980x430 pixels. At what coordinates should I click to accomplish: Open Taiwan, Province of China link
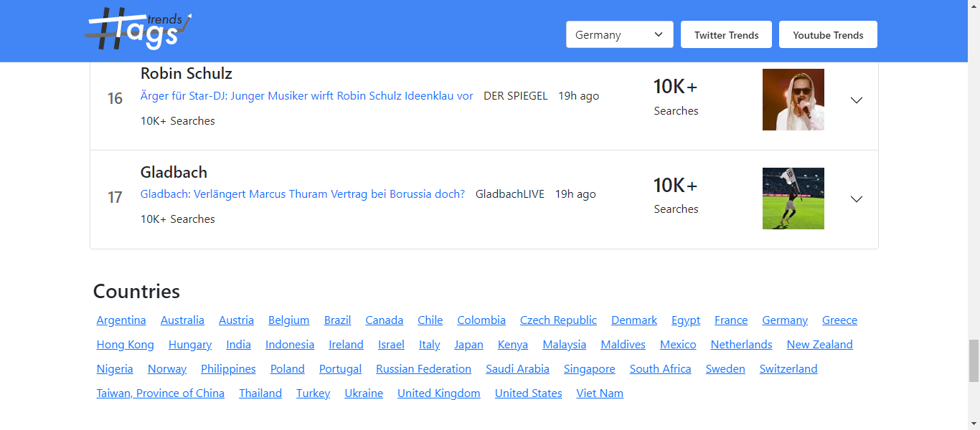pos(161,393)
